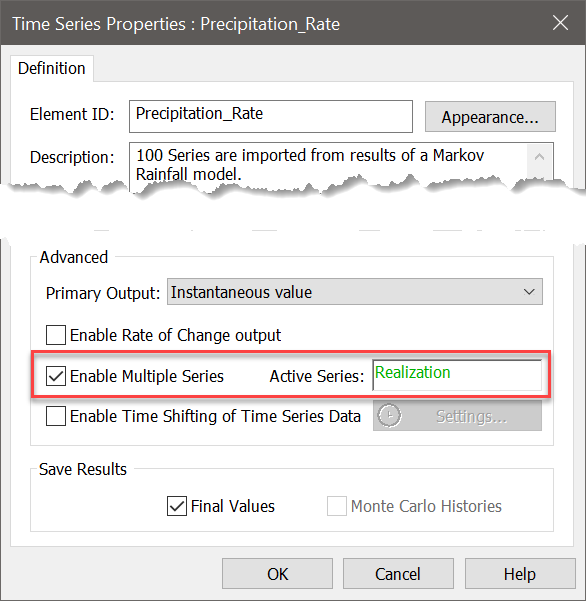Click into the Description text box
Image resolution: width=586 pixels, height=601 pixels.
coord(328,165)
